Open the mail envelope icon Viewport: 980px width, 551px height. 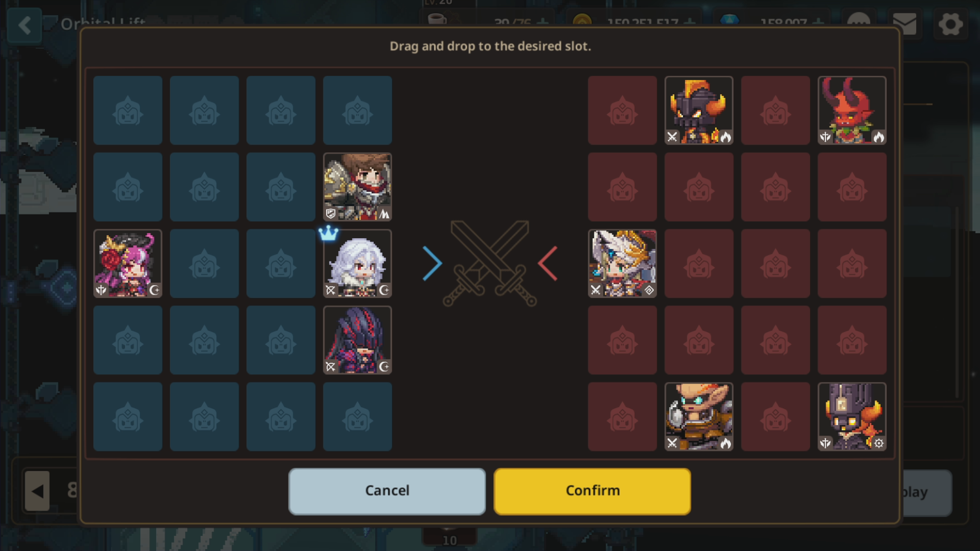click(x=905, y=24)
